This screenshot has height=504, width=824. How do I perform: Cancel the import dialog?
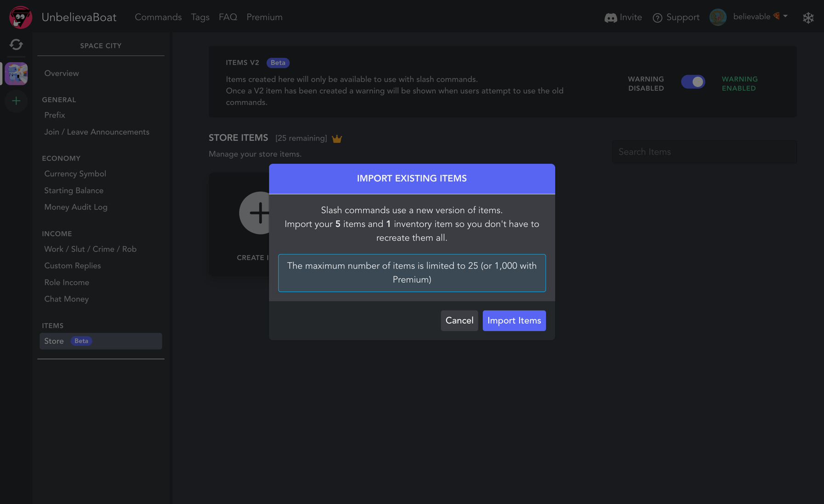click(459, 321)
